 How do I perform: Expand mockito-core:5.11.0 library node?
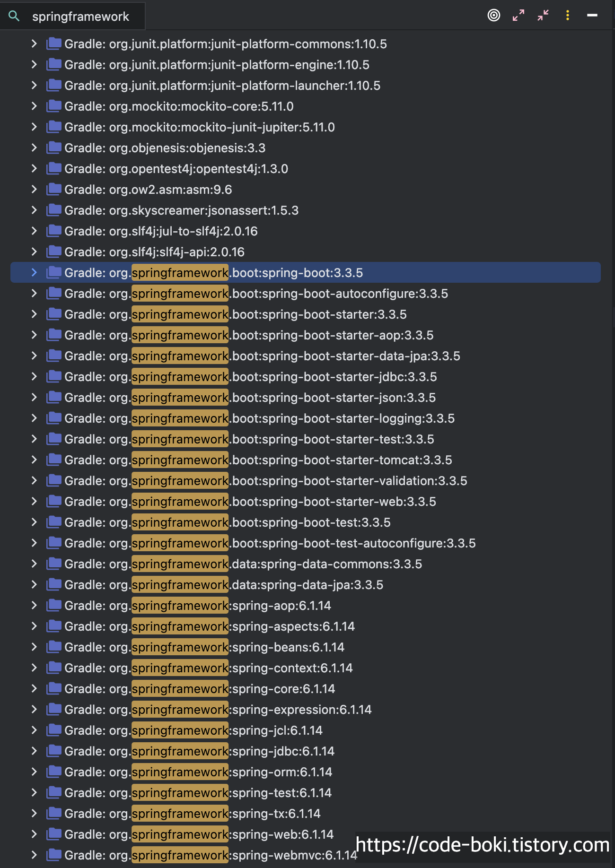click(x=34, y=106)
